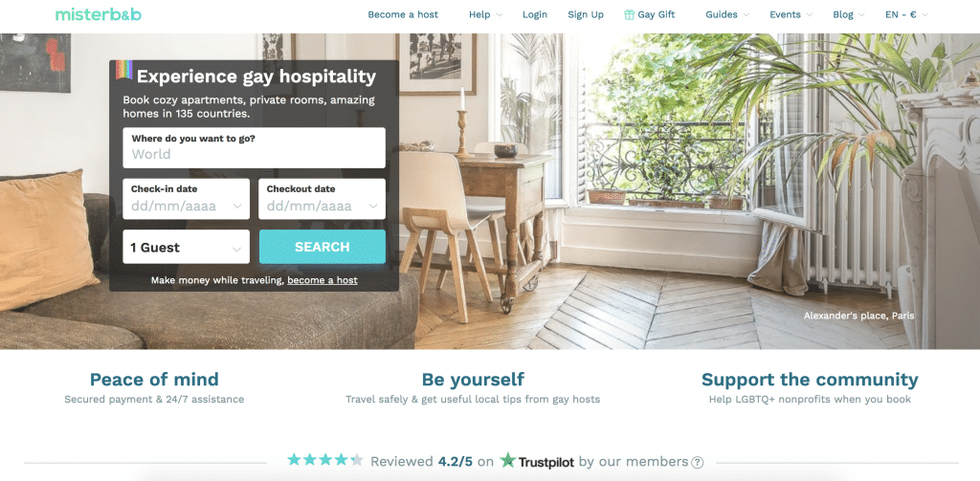Viewport: 980px width, 481px height.
Task: Change language and currency EN - €
Action: coord(906,14)
